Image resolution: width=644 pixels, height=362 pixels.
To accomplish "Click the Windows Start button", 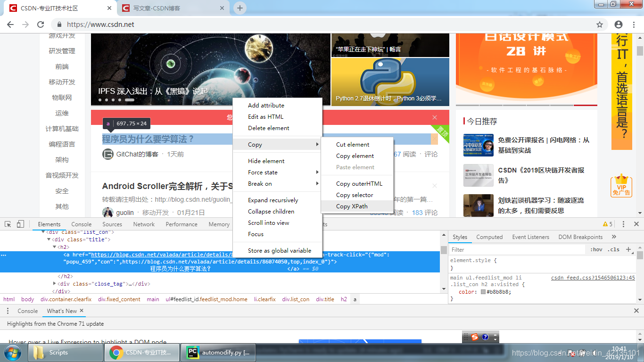I will point(13,352).
